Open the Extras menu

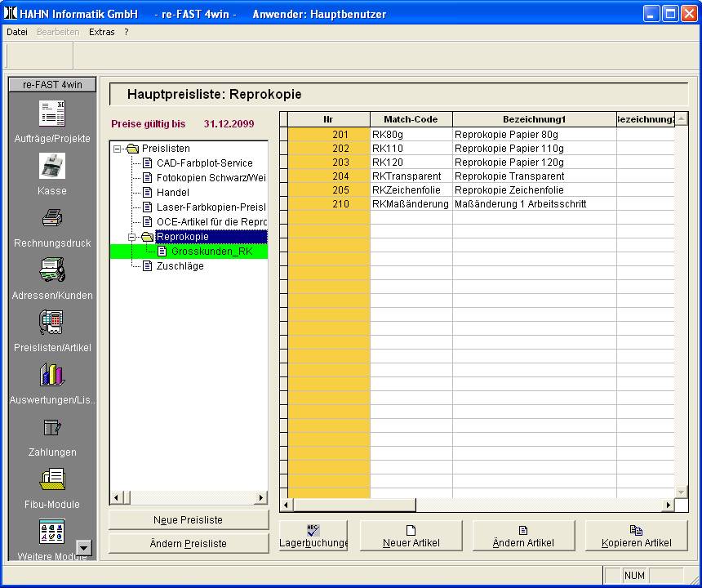(102, 32)
